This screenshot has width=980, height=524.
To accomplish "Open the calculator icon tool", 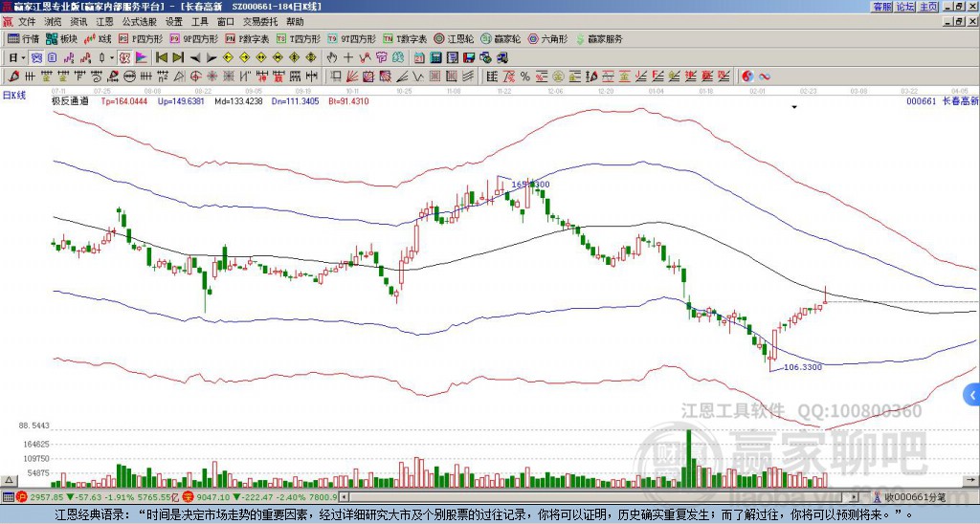I will click(x=436, y=58).
